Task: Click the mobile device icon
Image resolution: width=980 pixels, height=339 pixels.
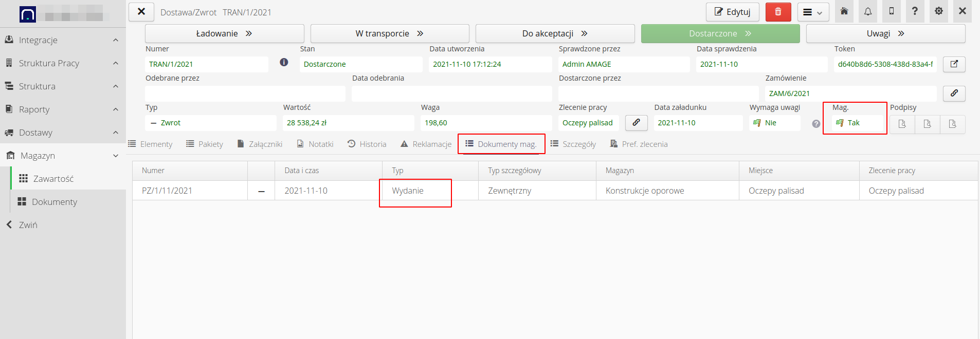Action: click(892, 11)
